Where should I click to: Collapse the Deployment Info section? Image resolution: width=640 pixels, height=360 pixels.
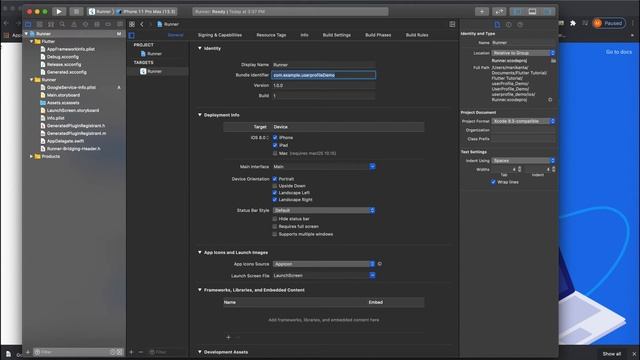pos(200,115)
